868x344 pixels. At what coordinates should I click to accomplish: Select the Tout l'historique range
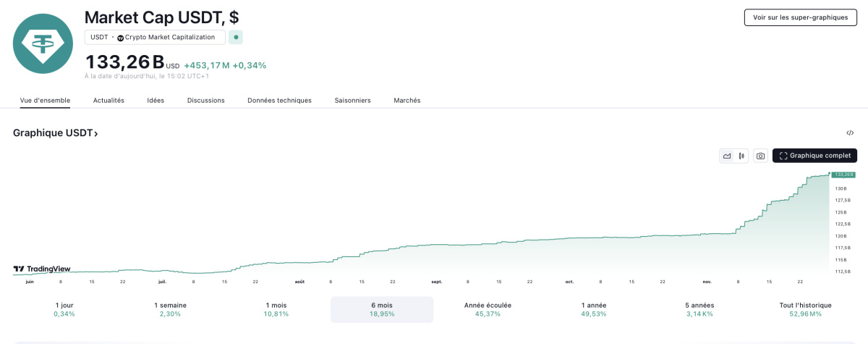[805, 309]
